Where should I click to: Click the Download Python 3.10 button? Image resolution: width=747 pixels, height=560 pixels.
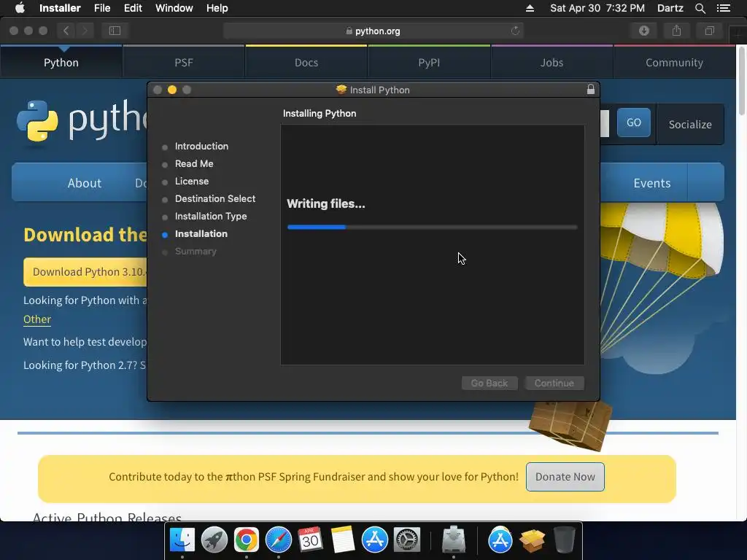(86, 272)
